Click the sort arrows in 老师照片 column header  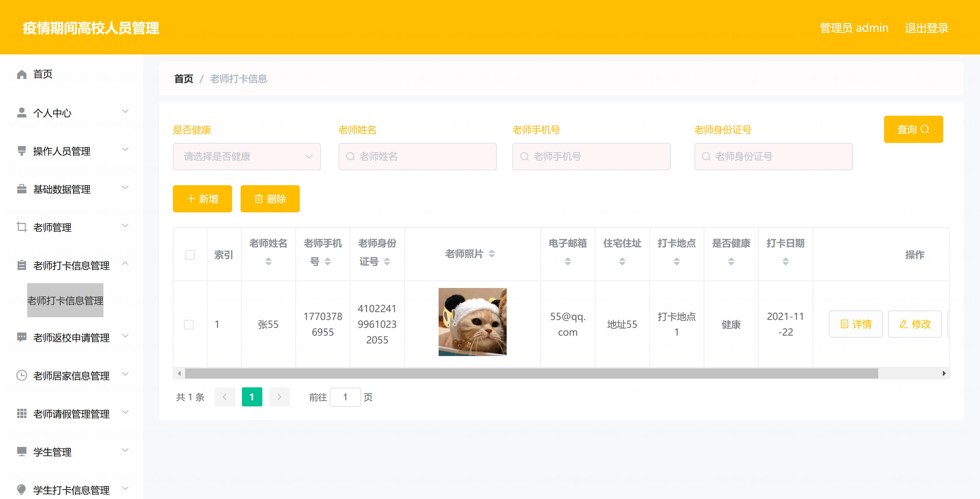coord(491,254)
